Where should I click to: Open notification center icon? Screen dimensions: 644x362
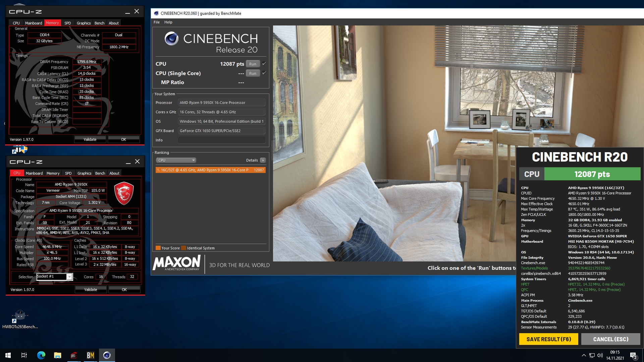[x=633, y=355]
